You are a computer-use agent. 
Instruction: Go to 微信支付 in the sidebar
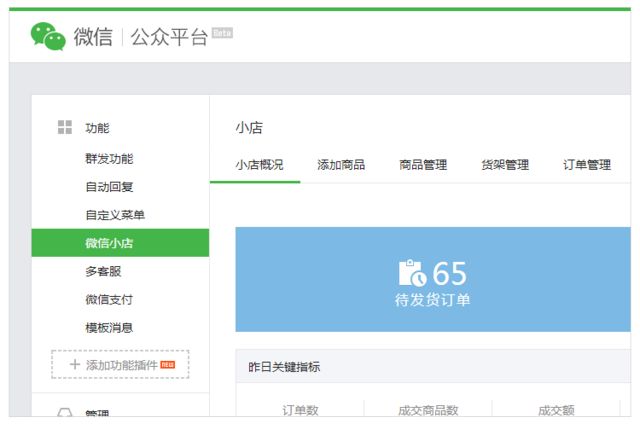[109, 299]
